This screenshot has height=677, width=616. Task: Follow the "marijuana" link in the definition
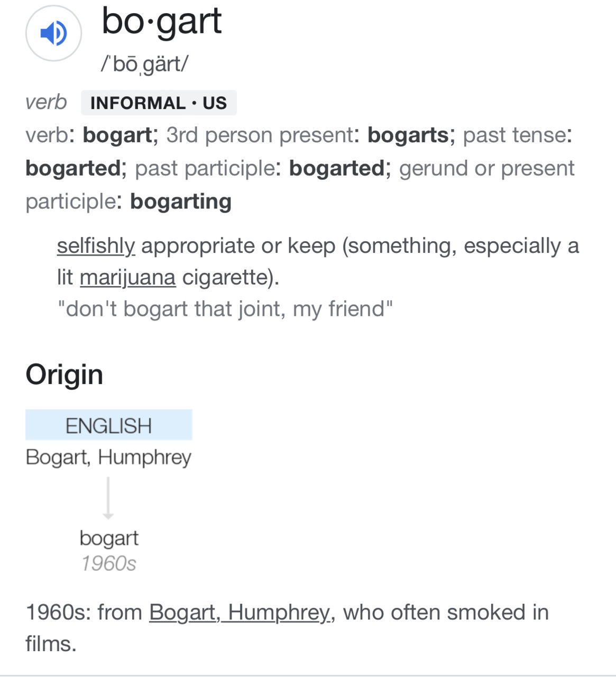coord(127,277)
